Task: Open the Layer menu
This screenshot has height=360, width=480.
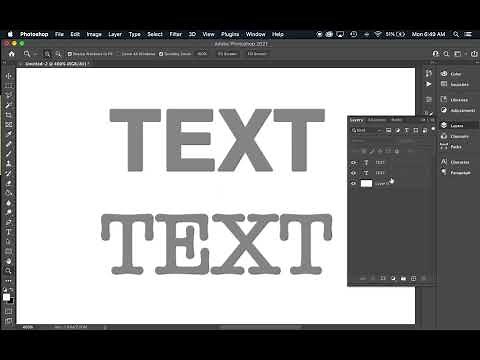Action: click(x=115, y=34)
